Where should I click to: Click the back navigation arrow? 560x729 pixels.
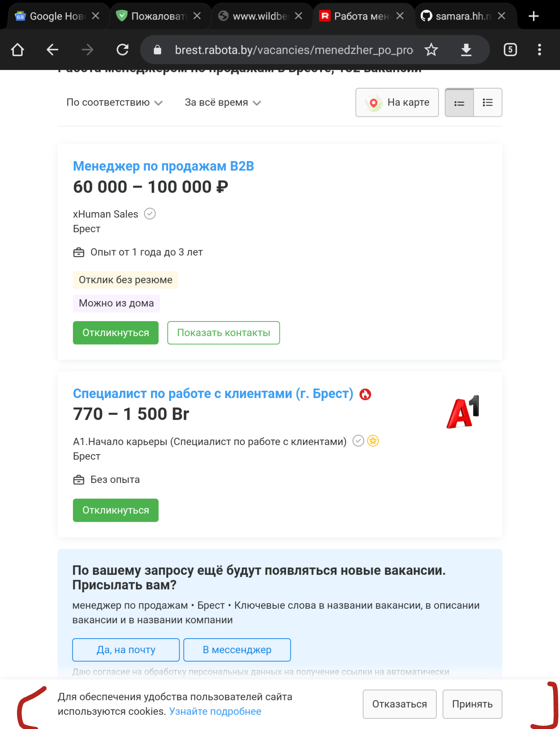pos(52,49)
